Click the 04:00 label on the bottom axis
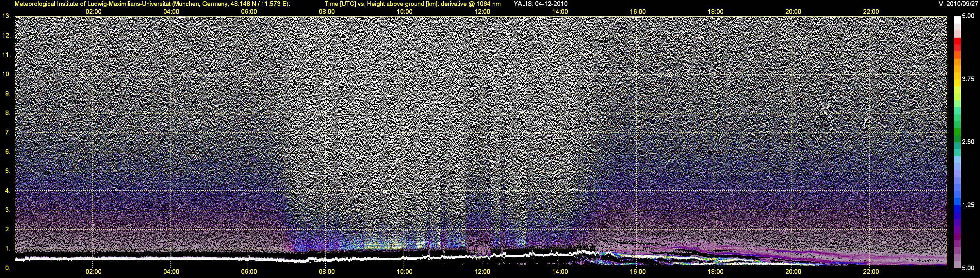Image resolution: width=980 pixels, height=278 pixels. click(x=171, y=272)
